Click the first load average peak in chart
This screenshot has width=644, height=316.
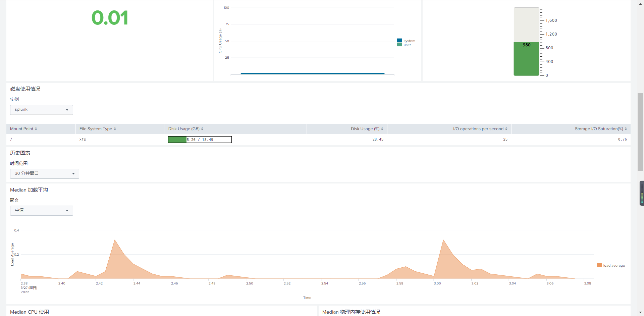point(115,240)
